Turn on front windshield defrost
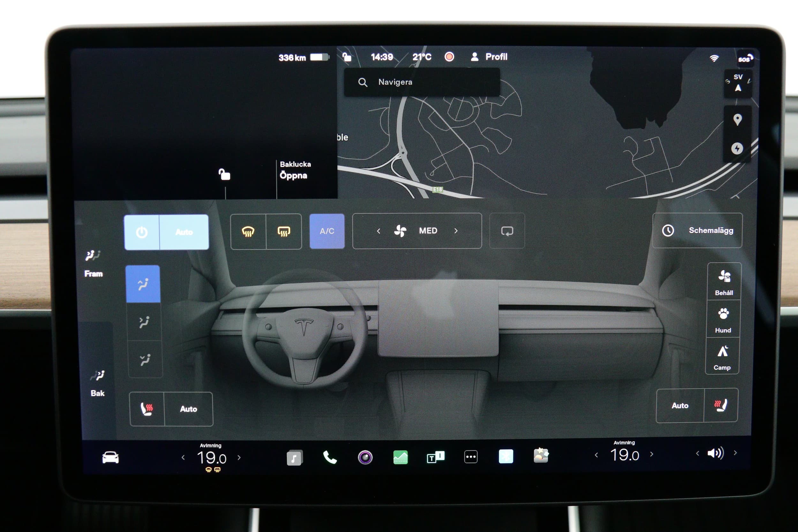The image size is (798, 532). pos(248,232)
